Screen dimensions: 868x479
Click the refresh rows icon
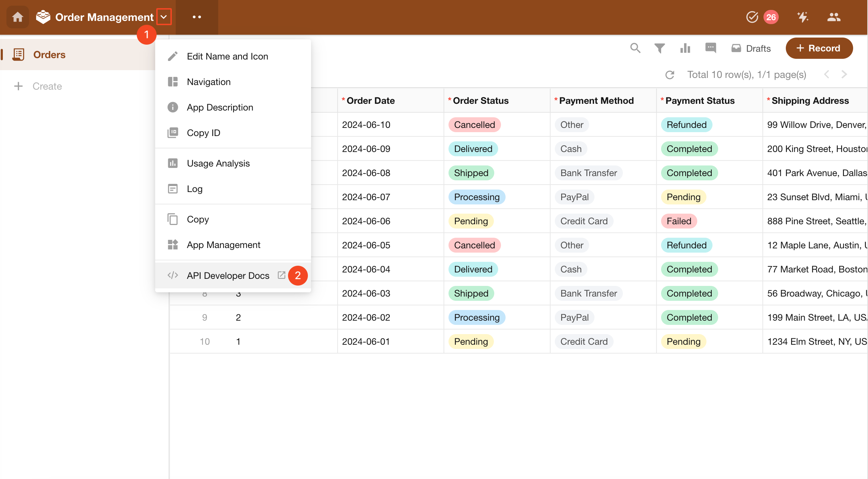670,75
